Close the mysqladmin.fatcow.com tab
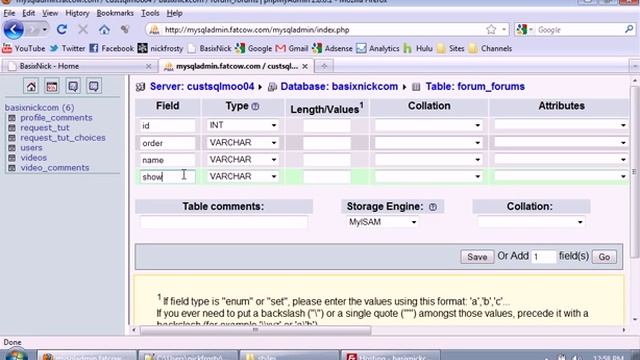Viewport: 640px width, 360px height. 305,66
